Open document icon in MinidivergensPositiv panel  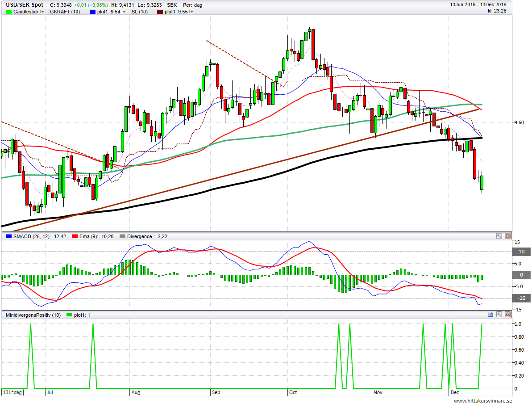tap(490, 315)
